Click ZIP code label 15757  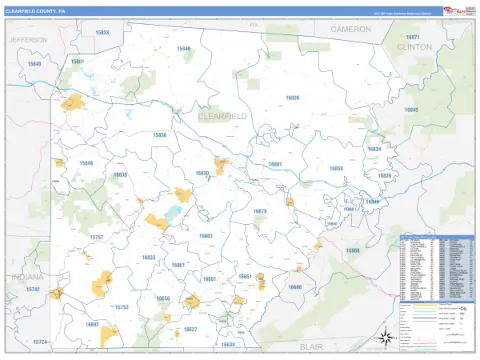[x=96, y=237]
